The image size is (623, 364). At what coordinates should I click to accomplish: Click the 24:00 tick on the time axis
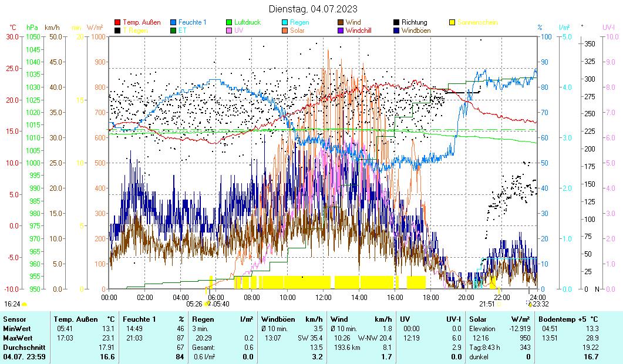[537, 297]
